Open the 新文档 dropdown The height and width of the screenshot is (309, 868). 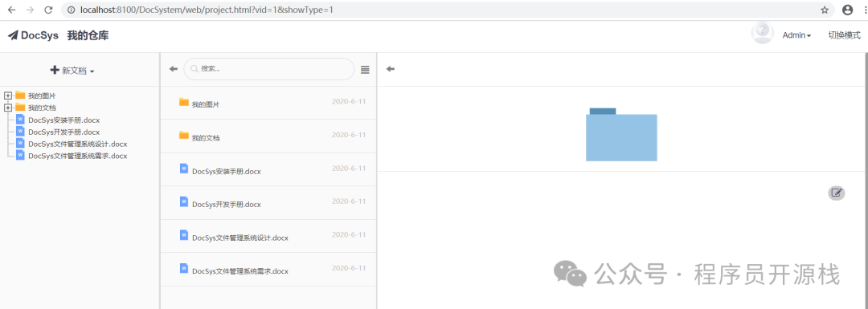[x=72, y=70]
